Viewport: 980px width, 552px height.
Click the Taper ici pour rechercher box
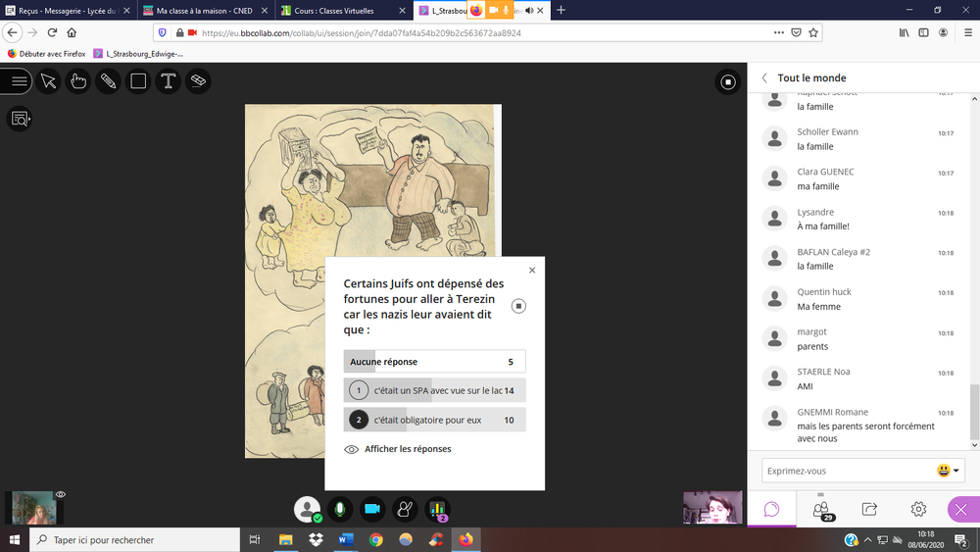[134, 539]
